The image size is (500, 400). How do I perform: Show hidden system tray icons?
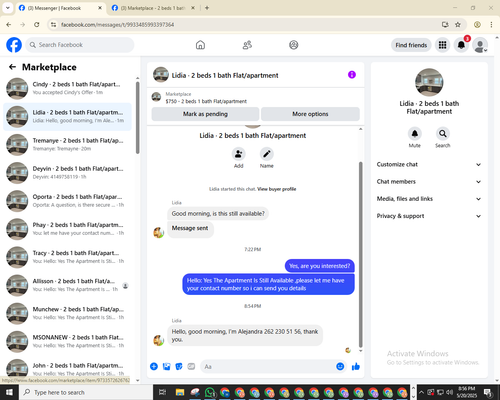(x=421, y=392)
